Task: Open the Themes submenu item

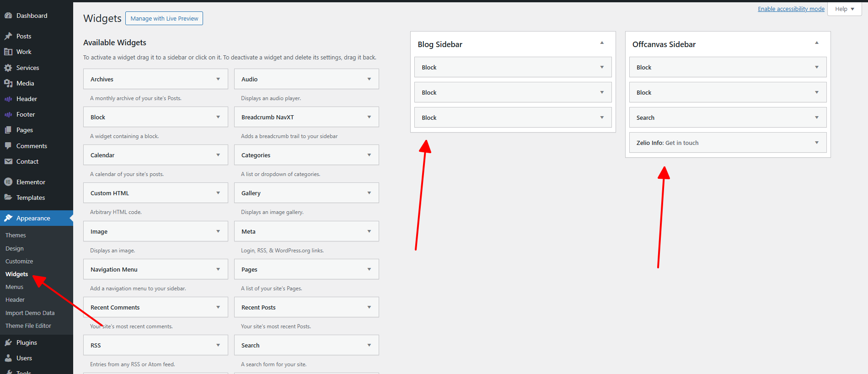Action: (16, 235)
